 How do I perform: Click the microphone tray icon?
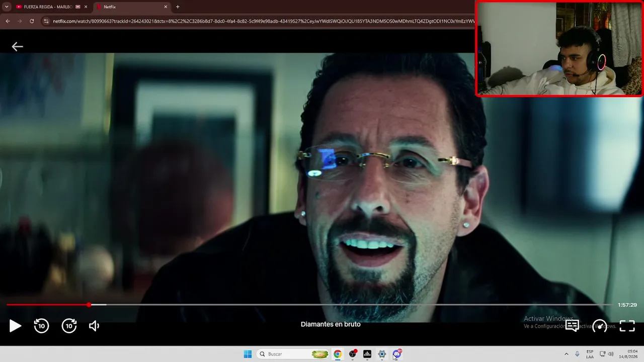[x=577, y=354]
